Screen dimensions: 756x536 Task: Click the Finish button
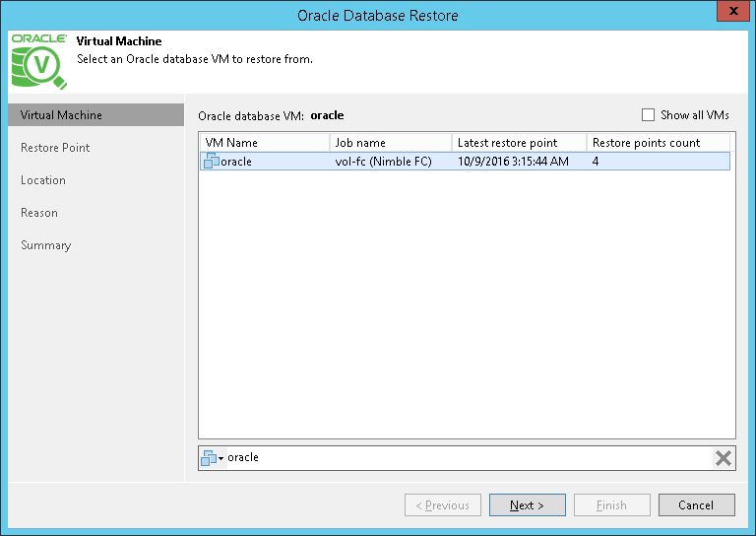[612, 505]
